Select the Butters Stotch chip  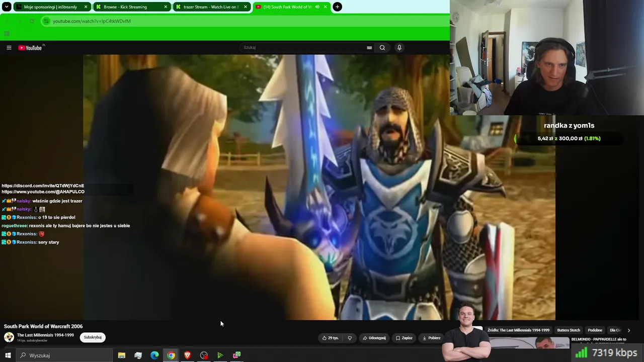click(569, 330)
